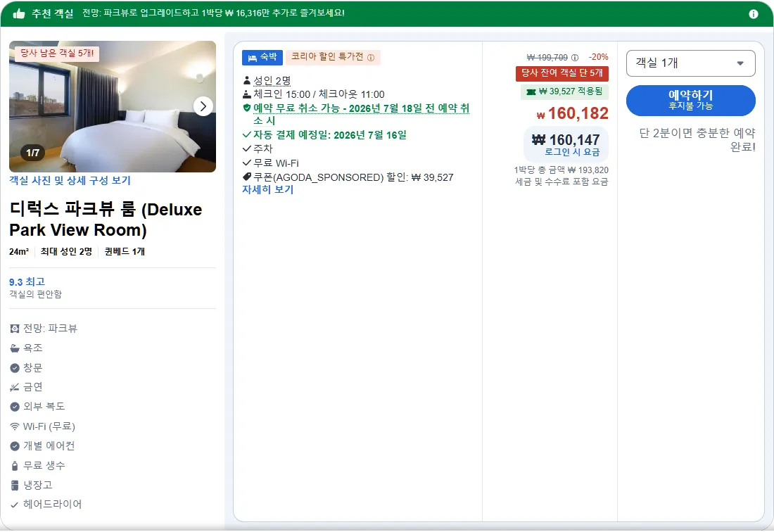This screenshot has width=774, height=532.
Task: Click the exterior corridor icon
Action: 15,407
